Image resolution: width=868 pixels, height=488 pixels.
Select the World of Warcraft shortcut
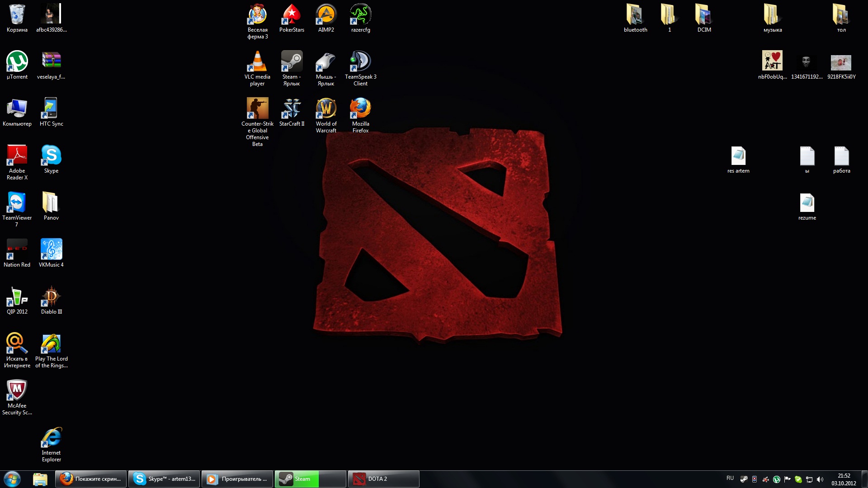click(326, 115)
